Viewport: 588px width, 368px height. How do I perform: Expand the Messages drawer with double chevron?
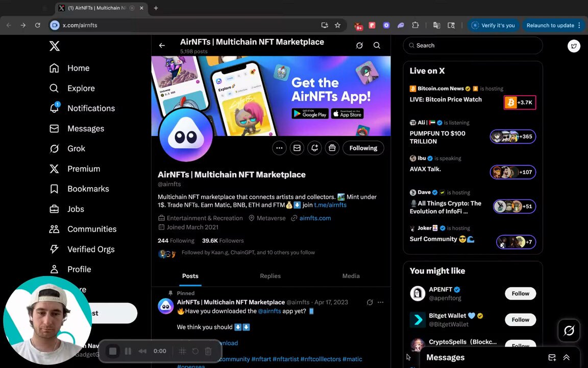click(566, 357)
